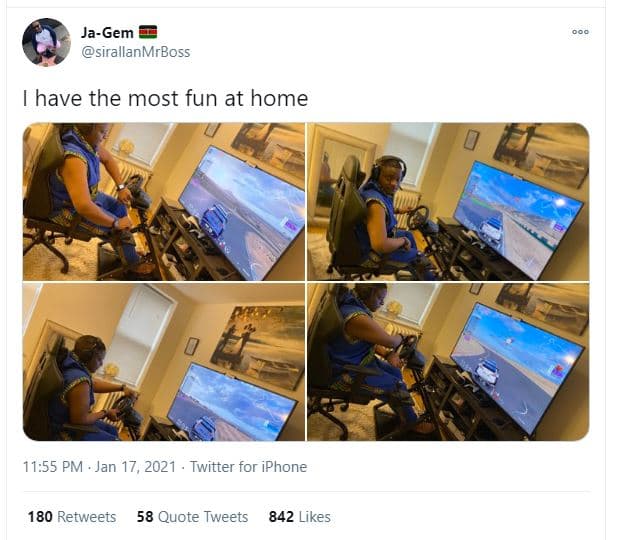Screen dimensions: 617x540
Task: Open the tweet's three-dot more options menu
Action: pyautogui.click(x=580, y=32)
